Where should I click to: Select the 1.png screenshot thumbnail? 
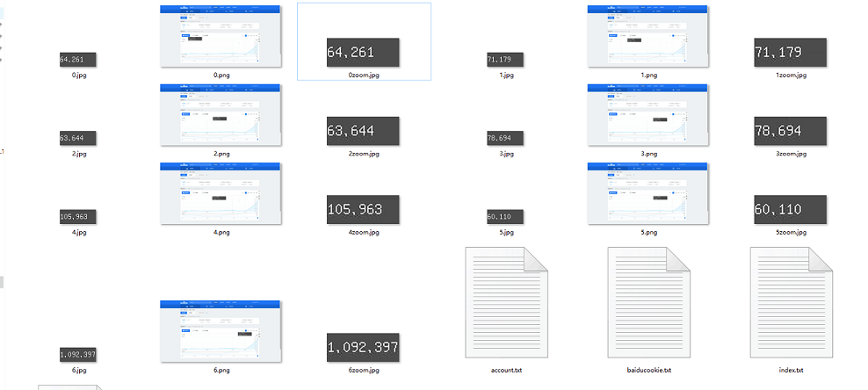tap(648, 37)
